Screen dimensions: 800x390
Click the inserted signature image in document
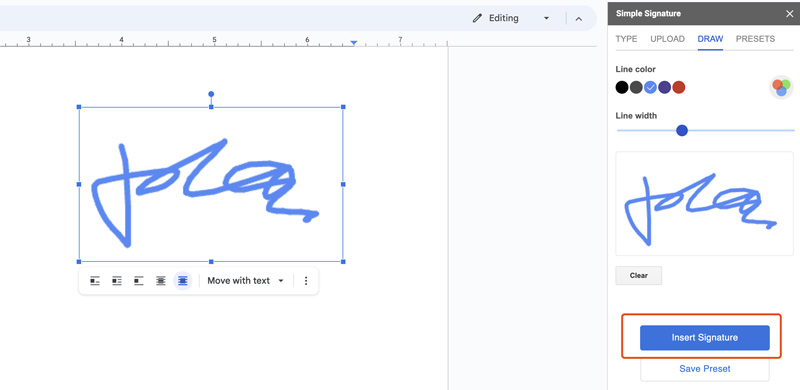pyautogui.click(x=211, y=184)
